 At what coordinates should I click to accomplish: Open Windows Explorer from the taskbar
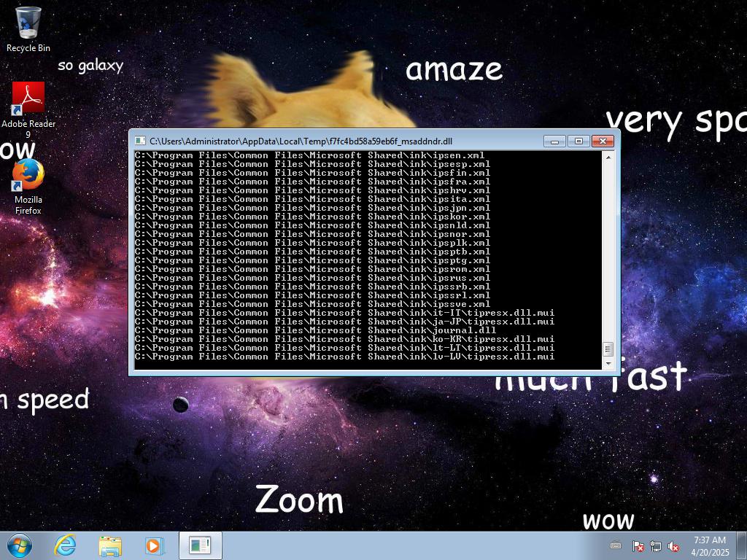pos(110,545)
